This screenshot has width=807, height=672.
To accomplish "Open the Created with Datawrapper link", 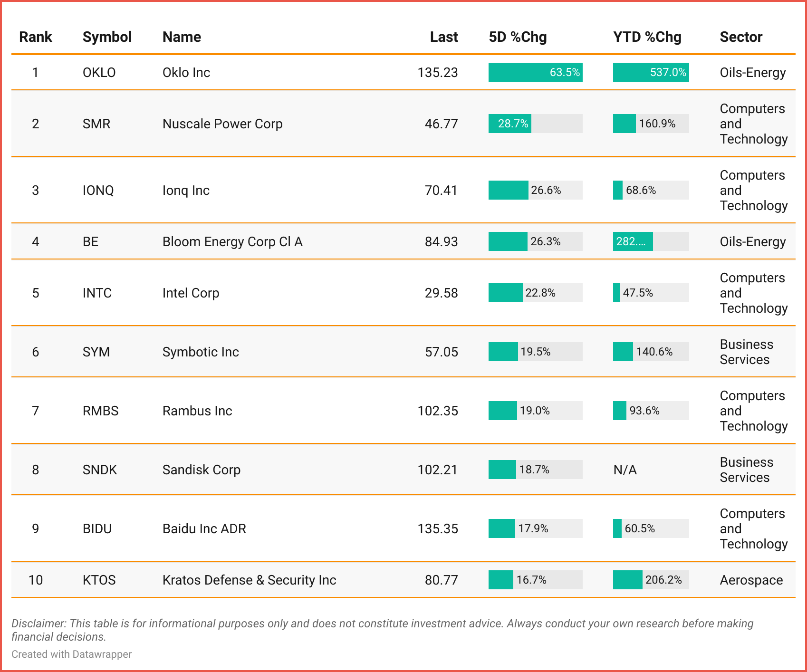I will pos(71,654).
